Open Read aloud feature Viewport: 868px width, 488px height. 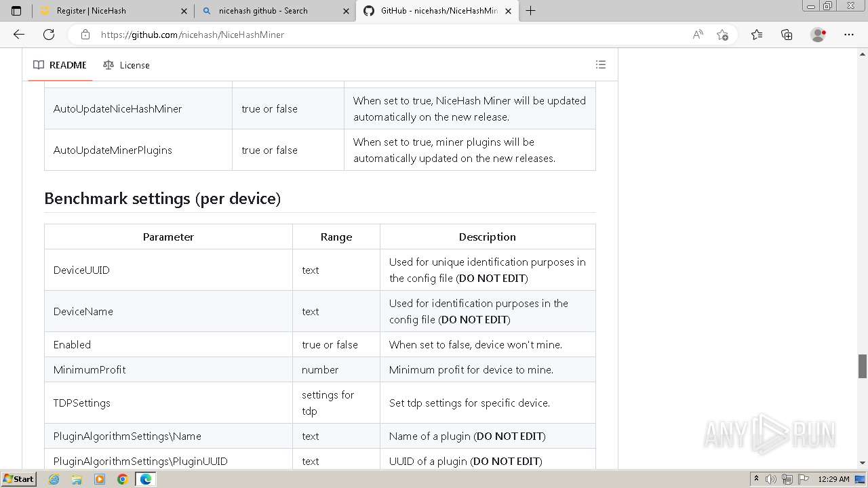click(x=698, y=35)
